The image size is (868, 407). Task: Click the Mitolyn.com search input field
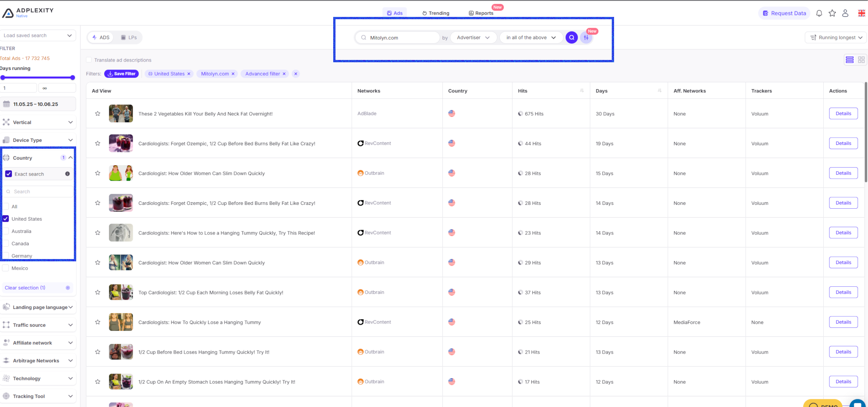click(x=397, y=38)
